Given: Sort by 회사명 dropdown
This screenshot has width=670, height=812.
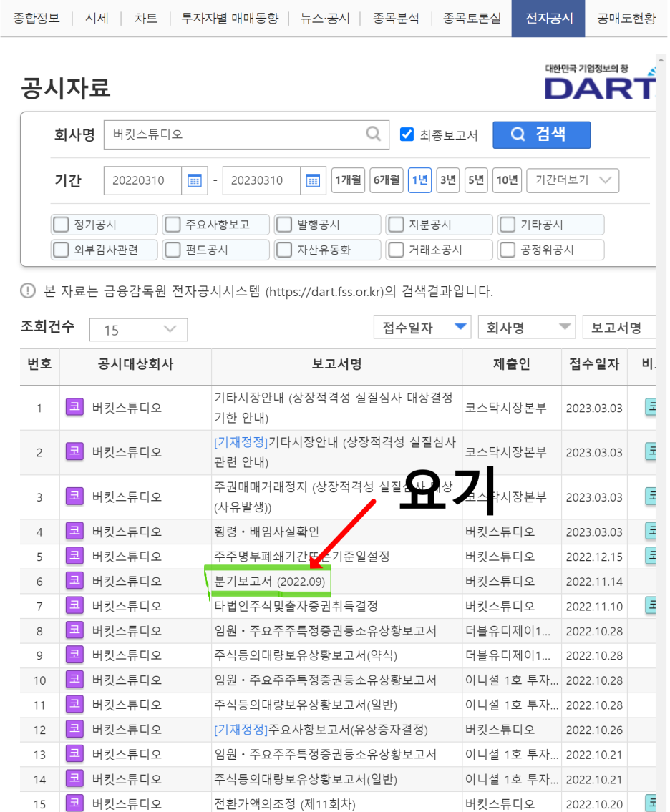Looking at the screenshot, I should 526,327.
